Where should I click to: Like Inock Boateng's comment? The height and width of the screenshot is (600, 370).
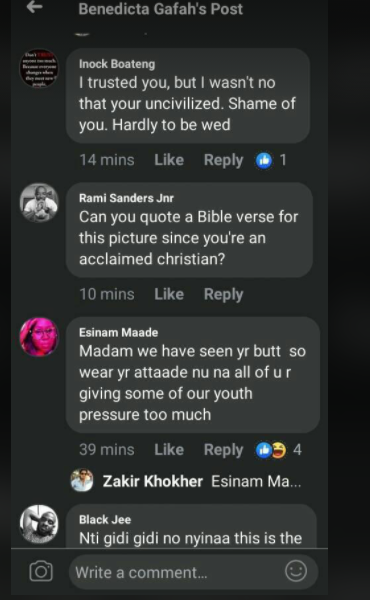pos(169,160)
